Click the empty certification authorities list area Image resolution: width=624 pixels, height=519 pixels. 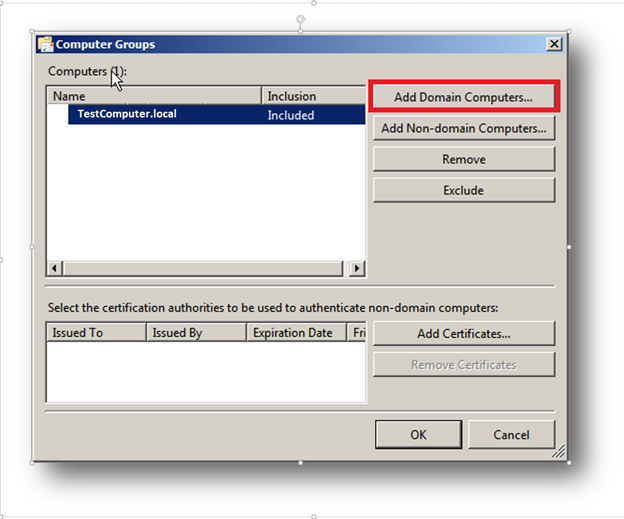[206, 372]
